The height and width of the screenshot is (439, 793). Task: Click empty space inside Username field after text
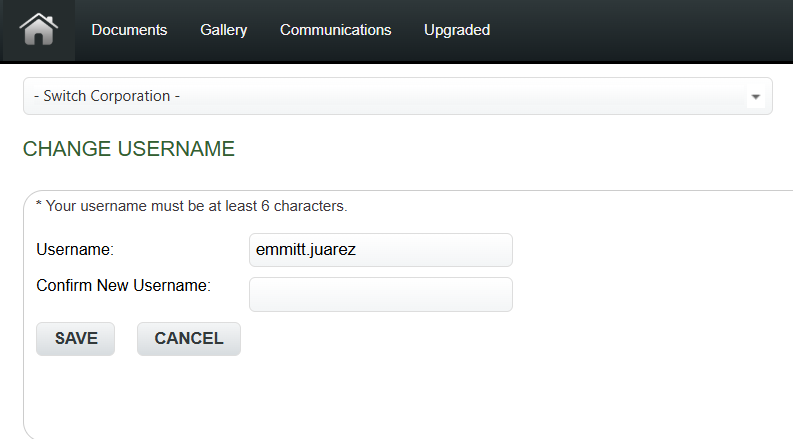pos(435,250)
